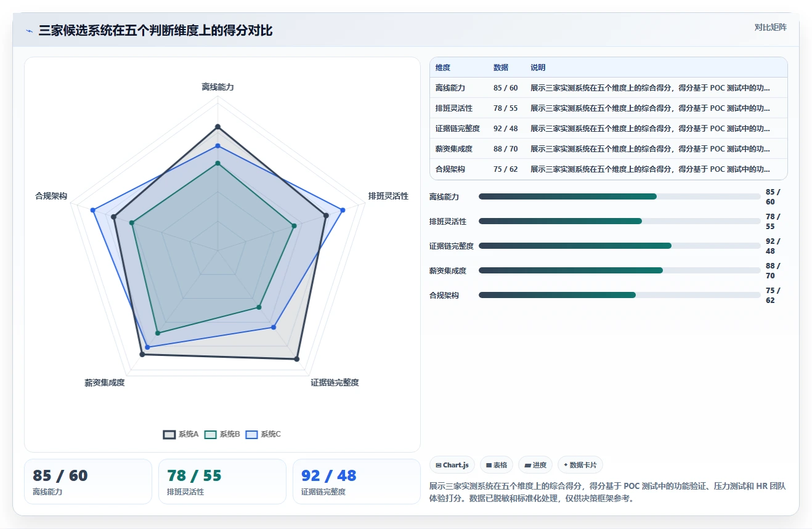Click the 88 / 70 value beside progress bar
Image resolution: width=812 pixels, height=529 pixels.
pyautogui.click(x=773, y=271)
